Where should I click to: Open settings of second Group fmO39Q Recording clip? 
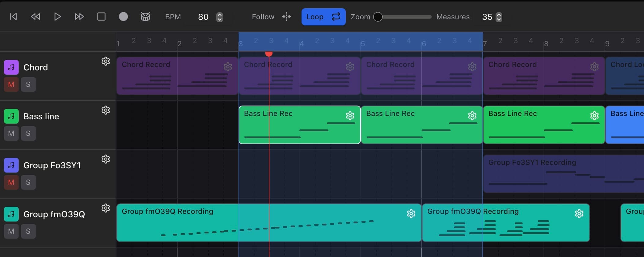point(579,214)
